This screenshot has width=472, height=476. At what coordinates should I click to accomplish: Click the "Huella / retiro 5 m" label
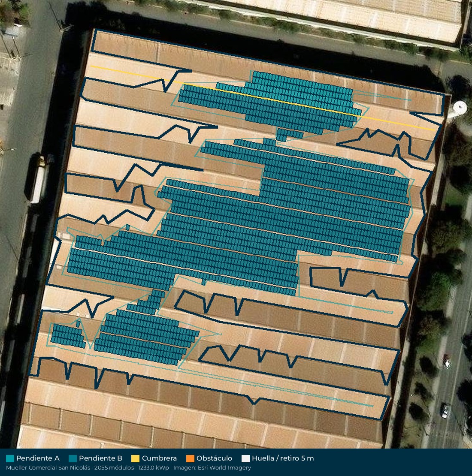tap(283, 458)
